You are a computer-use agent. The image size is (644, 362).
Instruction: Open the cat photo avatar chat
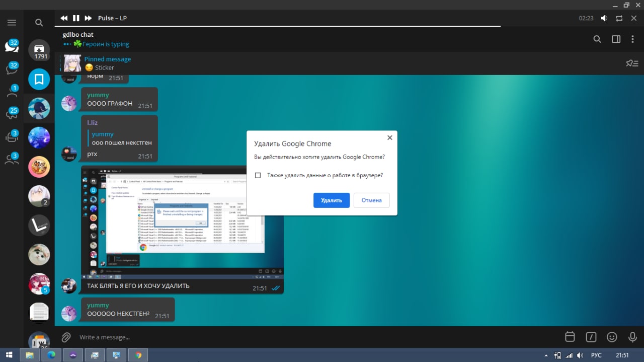(39, 254)
